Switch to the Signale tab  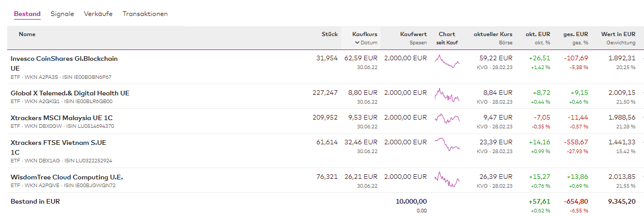[x=62, y=14]
